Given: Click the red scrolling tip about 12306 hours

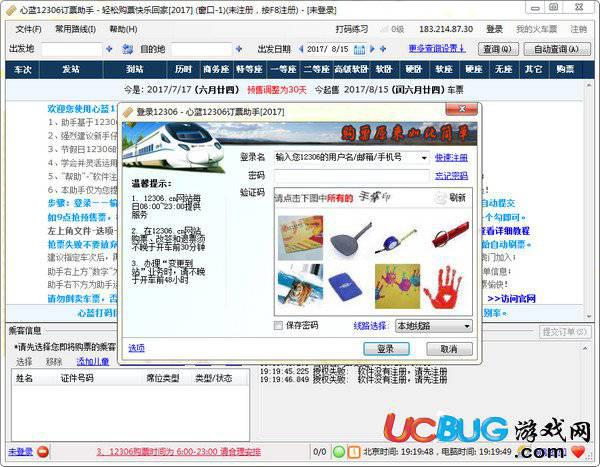Looking at the screenshot, I should coord(178,452).
